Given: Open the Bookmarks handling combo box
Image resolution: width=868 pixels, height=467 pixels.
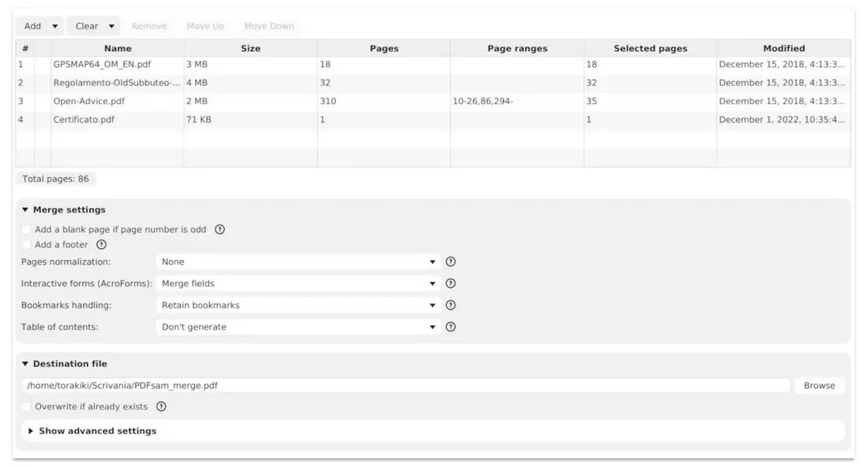Looking at the screenshot, I should coord(298,305).
